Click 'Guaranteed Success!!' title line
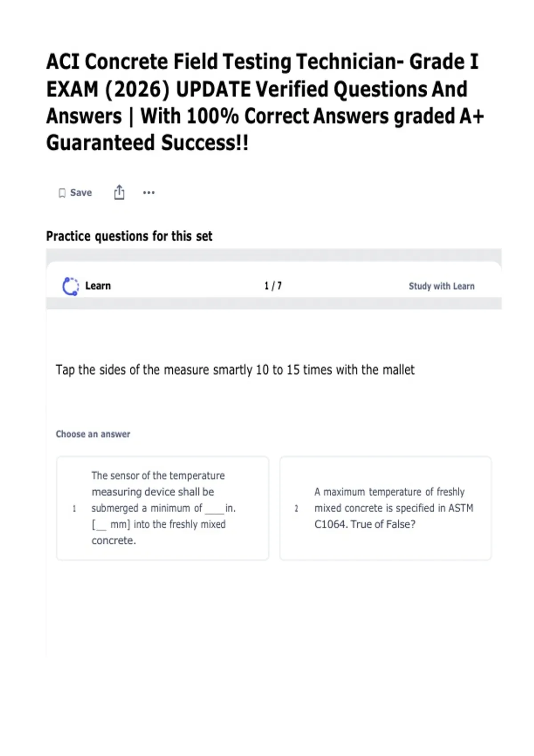 pos(147,143)
